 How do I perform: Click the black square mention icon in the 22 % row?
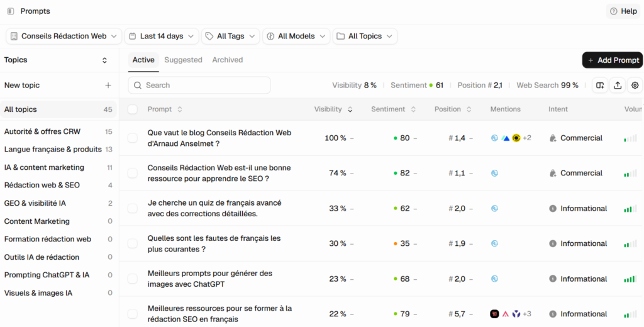[x=494, y=314]
